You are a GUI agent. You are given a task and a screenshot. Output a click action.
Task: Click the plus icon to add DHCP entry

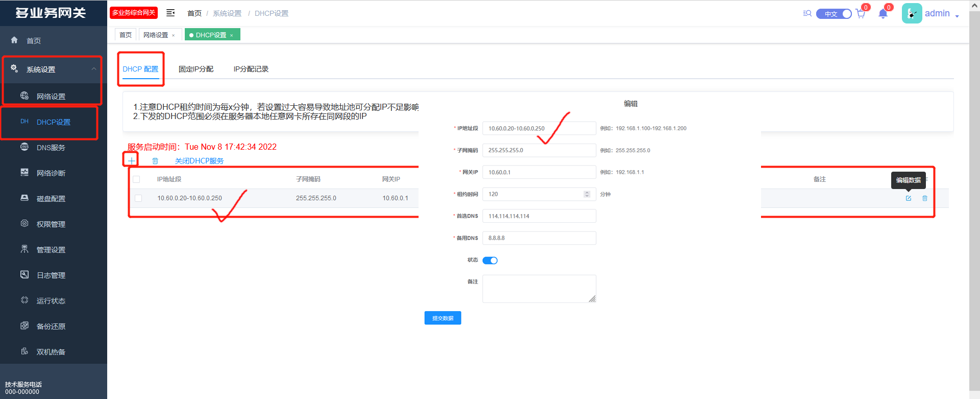(131, 160)
